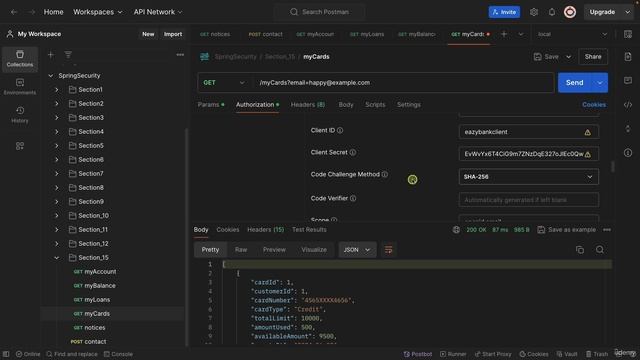Screen dimensions: 640x360
Task: Click Save as example
Action: click(x=566, y=230)
